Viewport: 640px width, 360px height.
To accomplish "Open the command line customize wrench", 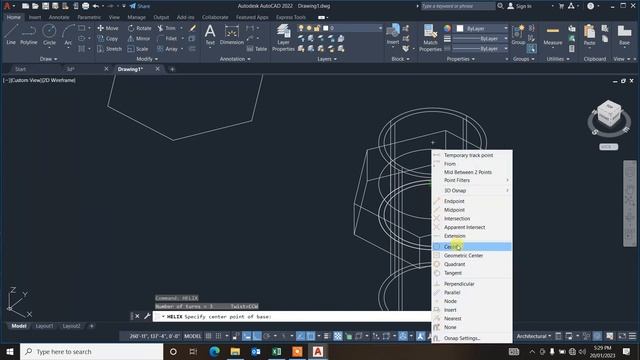I will [x=147, y=316].
